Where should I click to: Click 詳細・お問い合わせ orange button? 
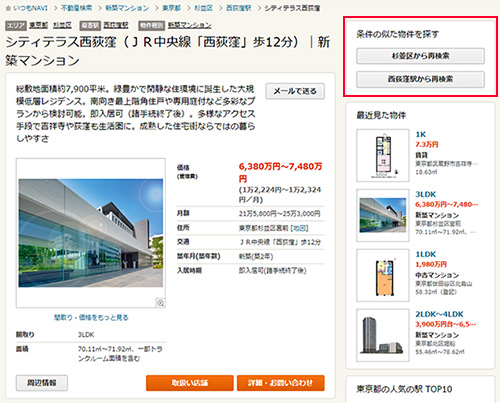pos(281,383)
